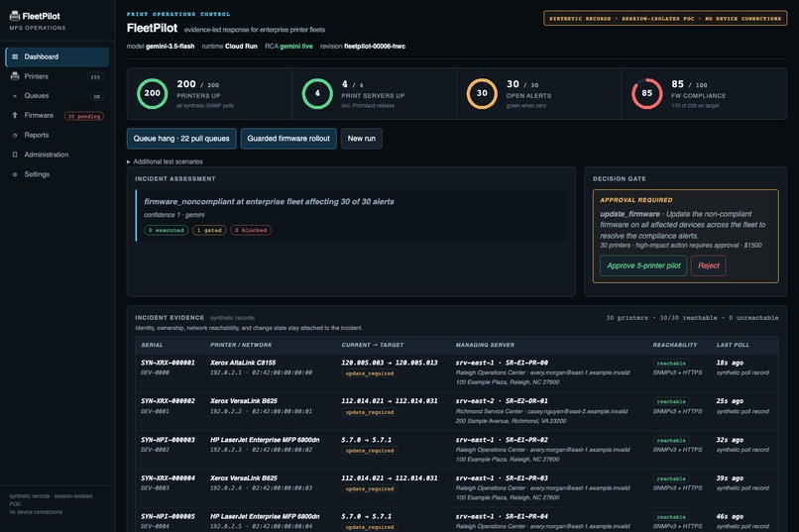Click the 1 gated badge

[209, 230]
